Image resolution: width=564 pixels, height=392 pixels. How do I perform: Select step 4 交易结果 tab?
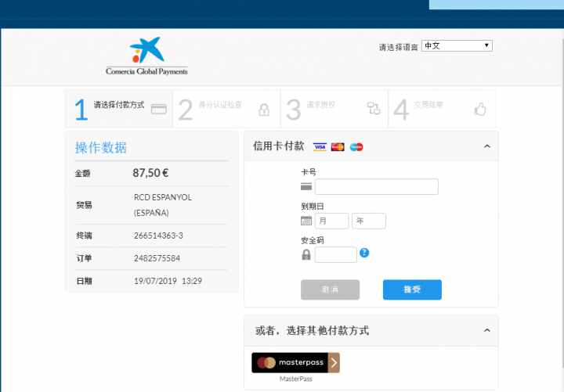pyautogui.click(x=441, y=109)
